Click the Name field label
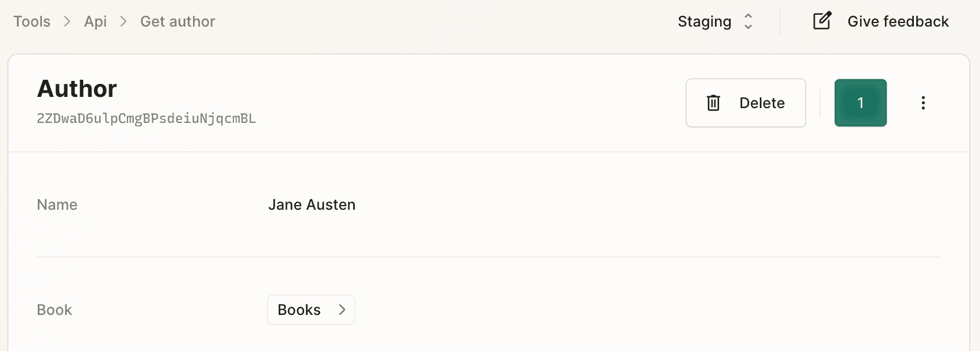 pyautogui.click(x=57, y=204)
